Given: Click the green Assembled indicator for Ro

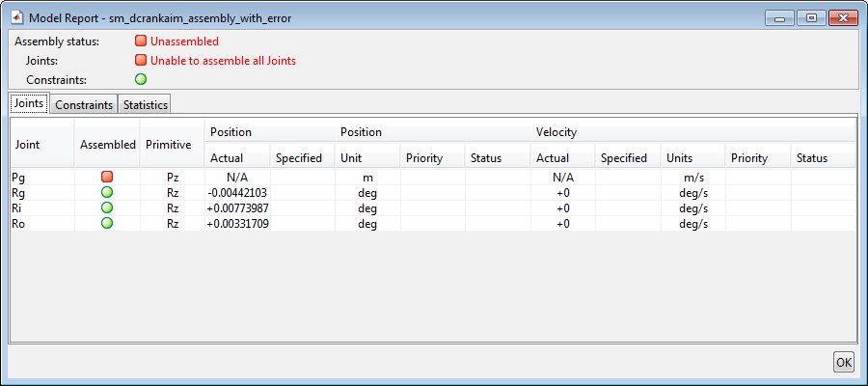Looking at the screenshot, I should tap(107, 223).
